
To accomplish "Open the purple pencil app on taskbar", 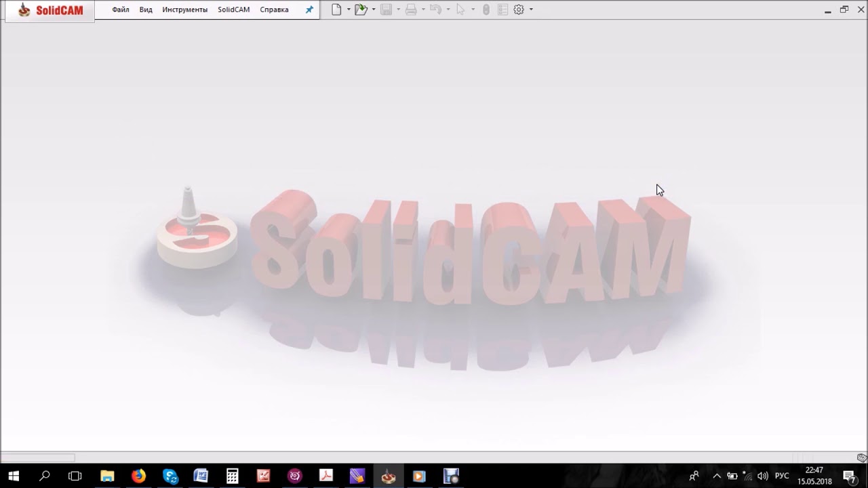I will click(357, 476).
